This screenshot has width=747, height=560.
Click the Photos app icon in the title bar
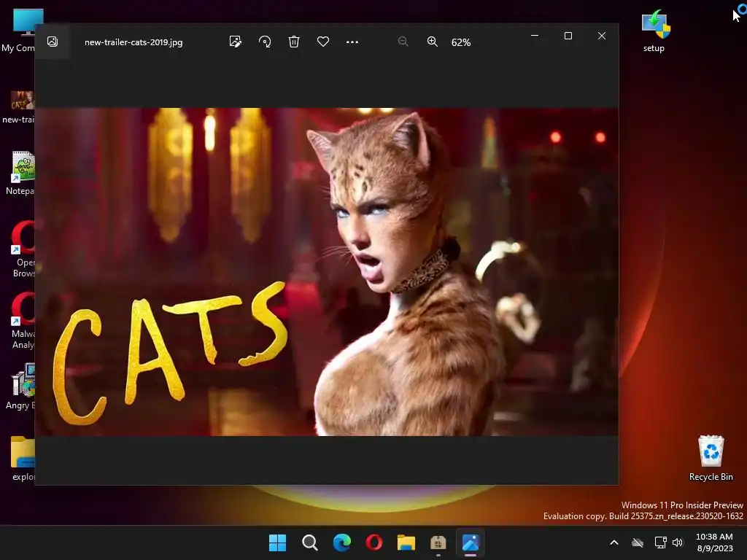coord(53,42)
